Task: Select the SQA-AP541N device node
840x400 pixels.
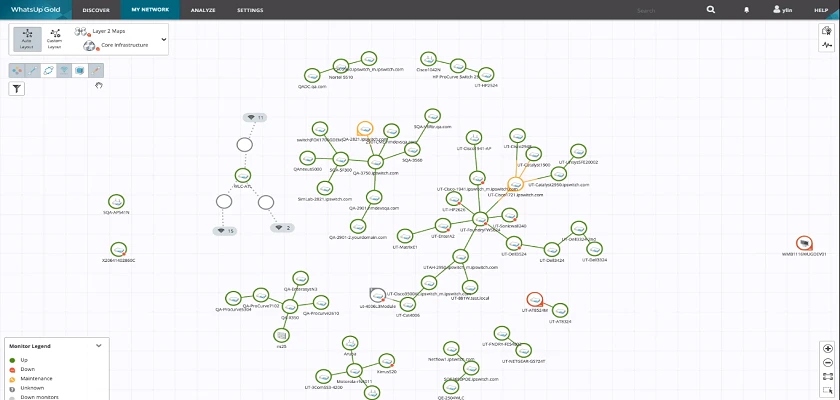Action: 116,202
